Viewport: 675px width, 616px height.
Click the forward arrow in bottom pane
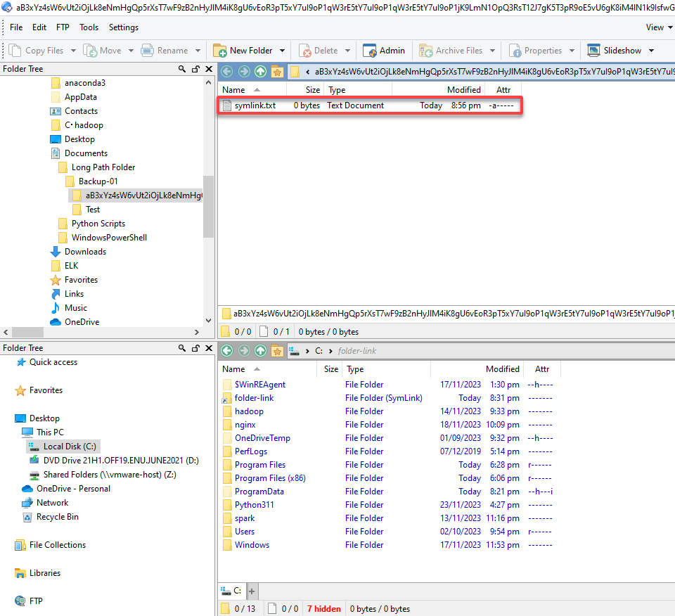244,351
